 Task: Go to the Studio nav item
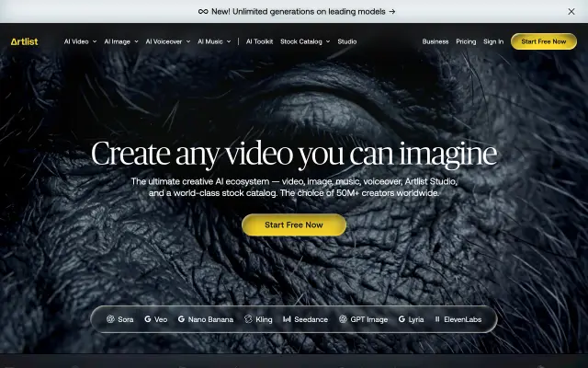tap(347, 41)
